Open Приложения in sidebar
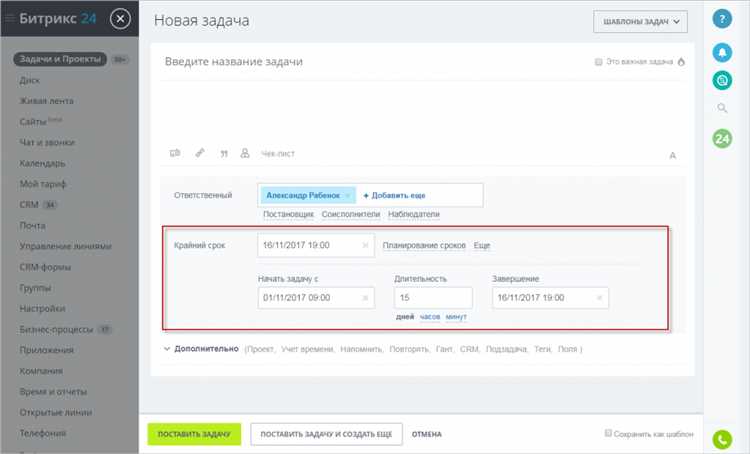750x454 pixels. click(46, 350)
